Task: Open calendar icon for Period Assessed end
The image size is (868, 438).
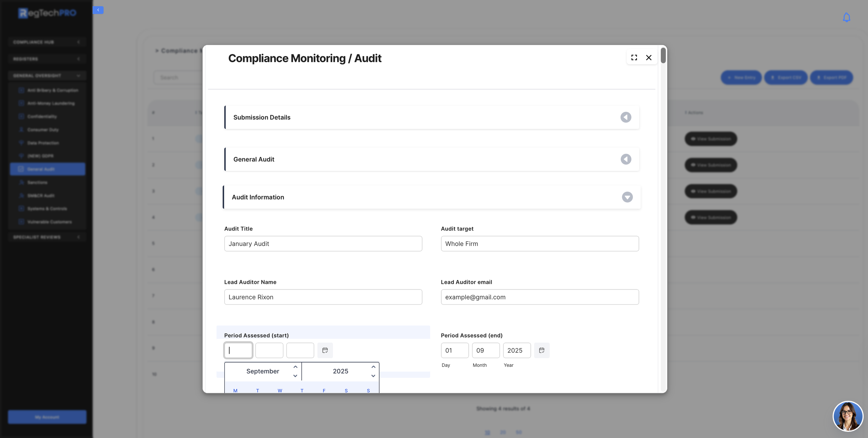Action: click(x=542, y=350)
